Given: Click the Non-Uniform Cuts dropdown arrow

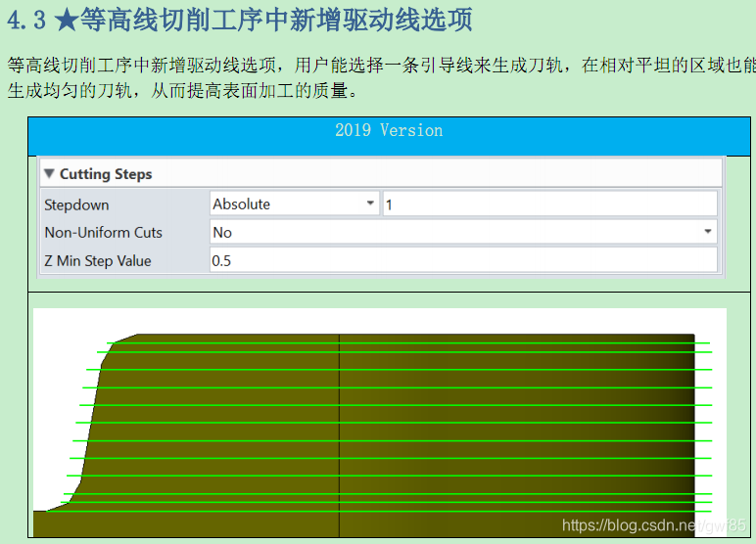Looking at the screenshot, I should pos(707,232).
